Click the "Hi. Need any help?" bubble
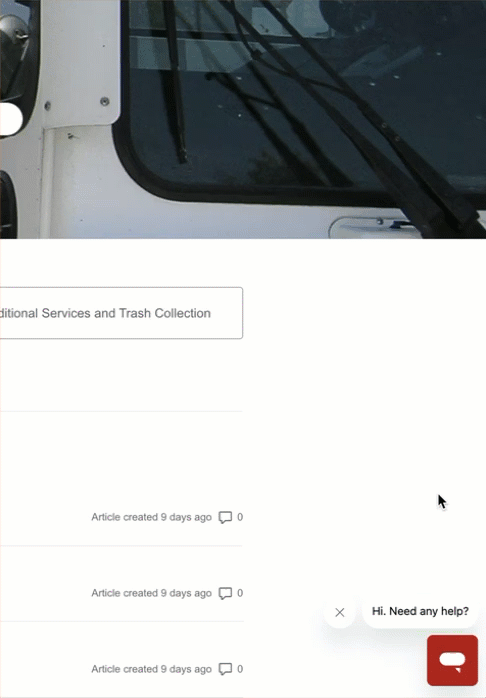Image resolution: width=486 pixels, height=698 pixels. pos(420,611)
